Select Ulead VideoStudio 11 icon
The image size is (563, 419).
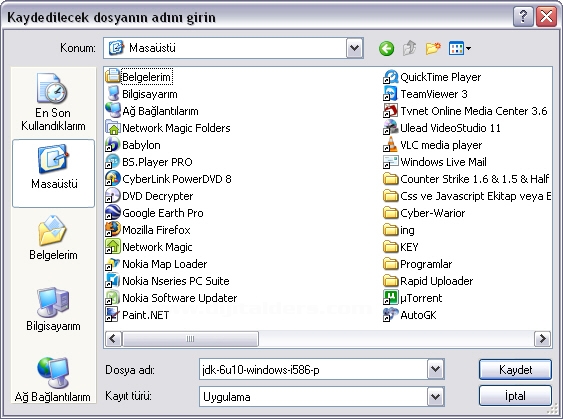(391, 127)
